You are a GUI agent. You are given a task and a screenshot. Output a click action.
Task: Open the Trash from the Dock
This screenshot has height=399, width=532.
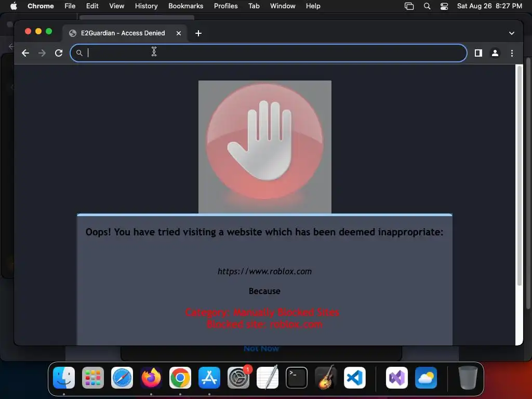point(468,378)
